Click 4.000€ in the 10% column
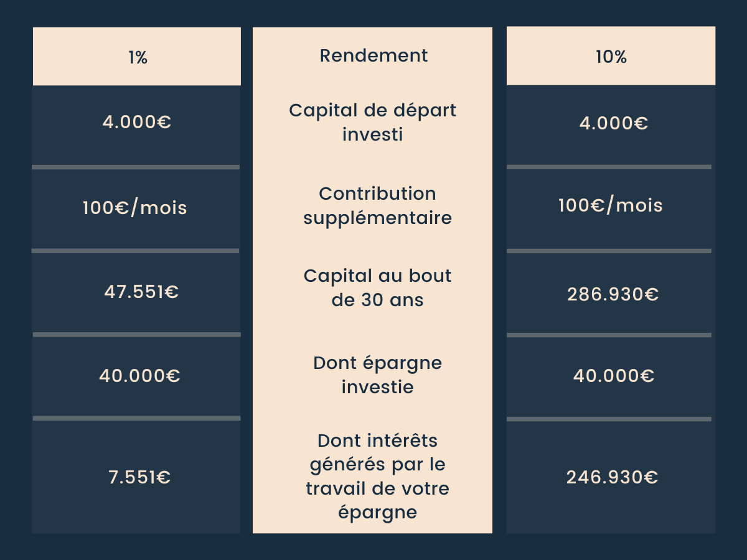Screen dimensions: 747x560 pyautogui.click(x=613, y=123)
